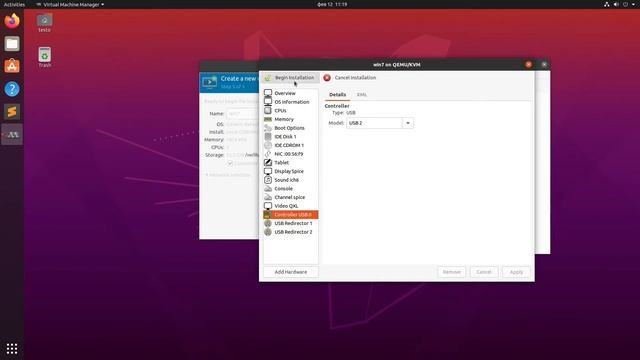Close the win7 on QEMU/KVM window

(x=529, y=64)
